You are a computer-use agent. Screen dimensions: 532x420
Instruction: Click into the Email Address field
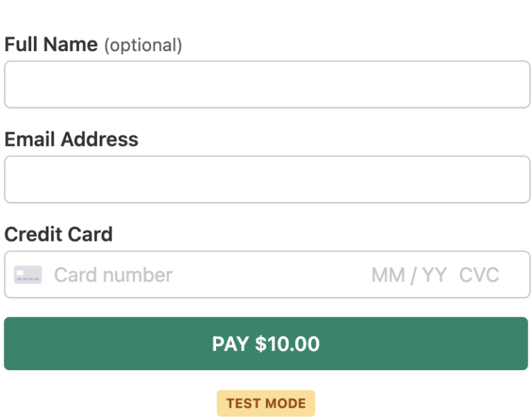[267, 179]
